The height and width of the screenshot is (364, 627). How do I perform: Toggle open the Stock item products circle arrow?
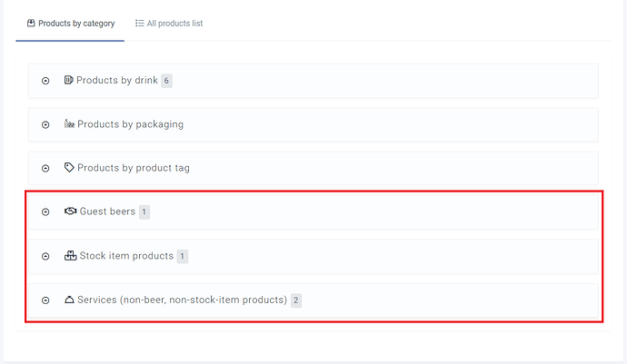[45, 256]
